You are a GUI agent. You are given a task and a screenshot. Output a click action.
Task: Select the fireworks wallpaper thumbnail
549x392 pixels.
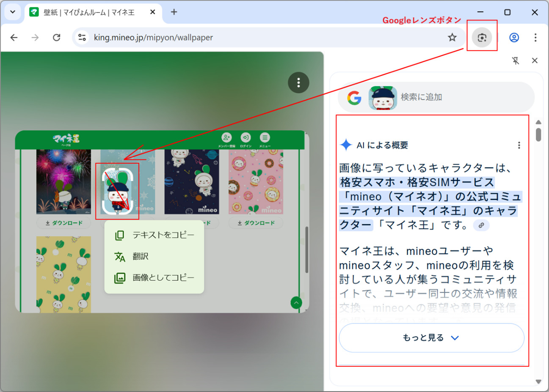(x=63, y=182)
